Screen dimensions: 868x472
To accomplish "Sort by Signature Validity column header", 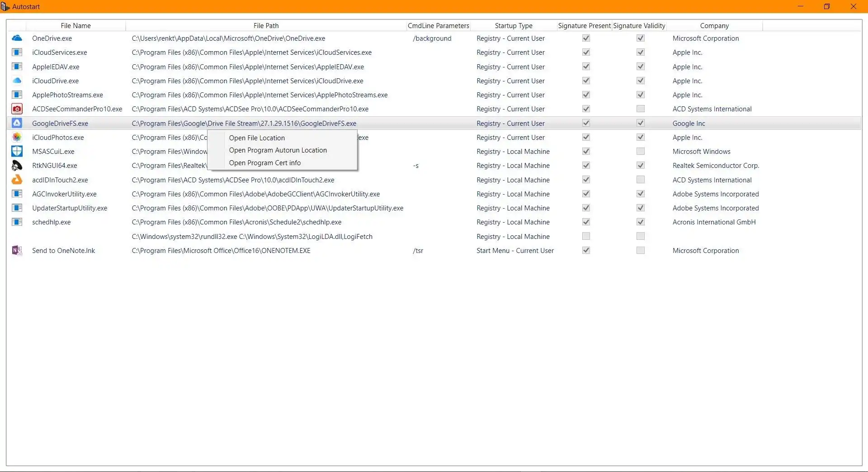I will coord(639,26).
